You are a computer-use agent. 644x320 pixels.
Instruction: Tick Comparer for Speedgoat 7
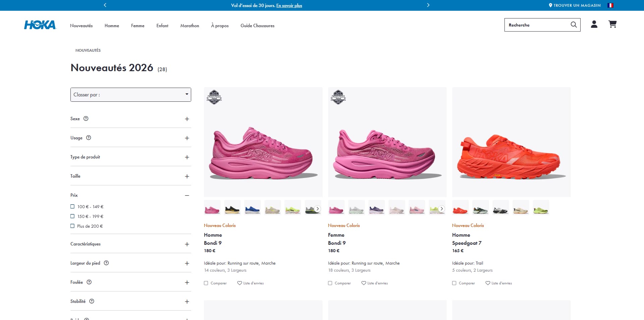[x=454, y=283]
